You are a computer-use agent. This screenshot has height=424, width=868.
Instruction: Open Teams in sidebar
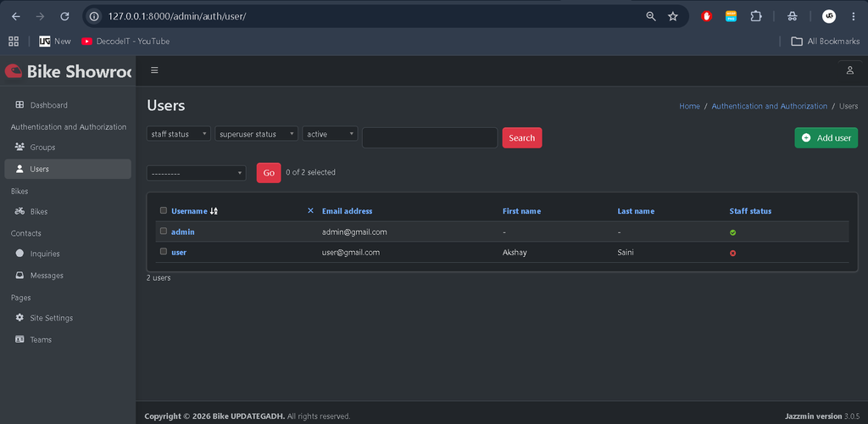(68, 339)
